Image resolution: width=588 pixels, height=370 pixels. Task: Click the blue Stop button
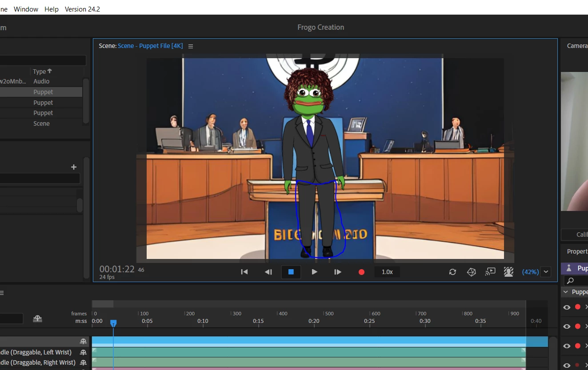(x=291, y=272)
